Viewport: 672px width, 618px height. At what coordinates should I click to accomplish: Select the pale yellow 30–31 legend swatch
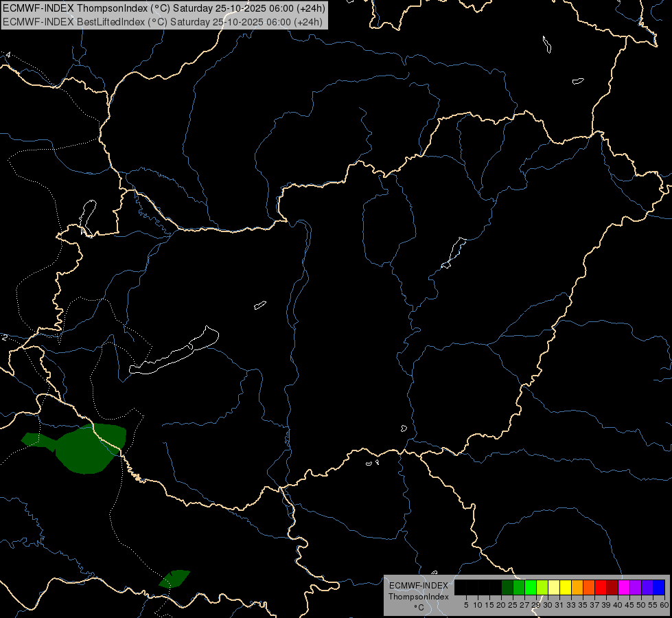click(554, 587)
